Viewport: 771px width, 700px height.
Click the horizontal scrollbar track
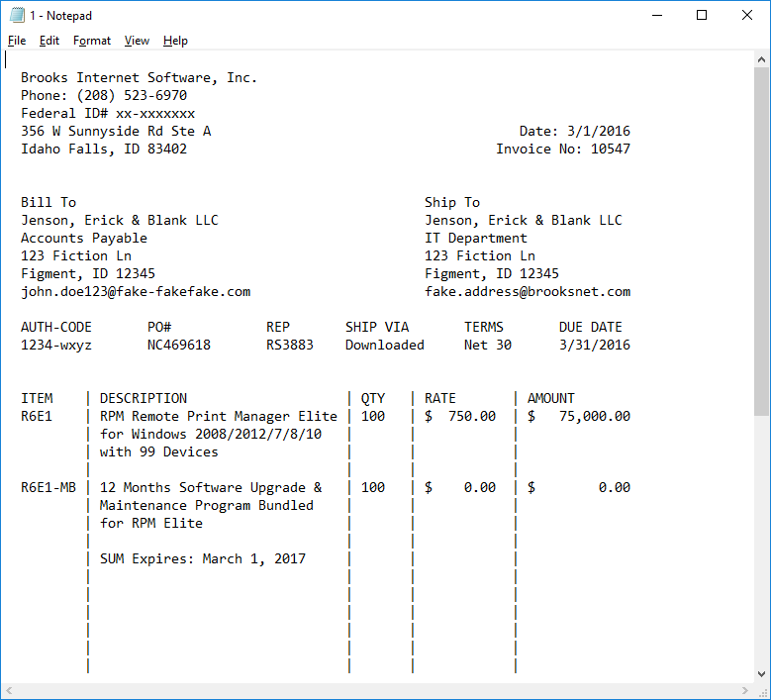(x=377, y=690)
